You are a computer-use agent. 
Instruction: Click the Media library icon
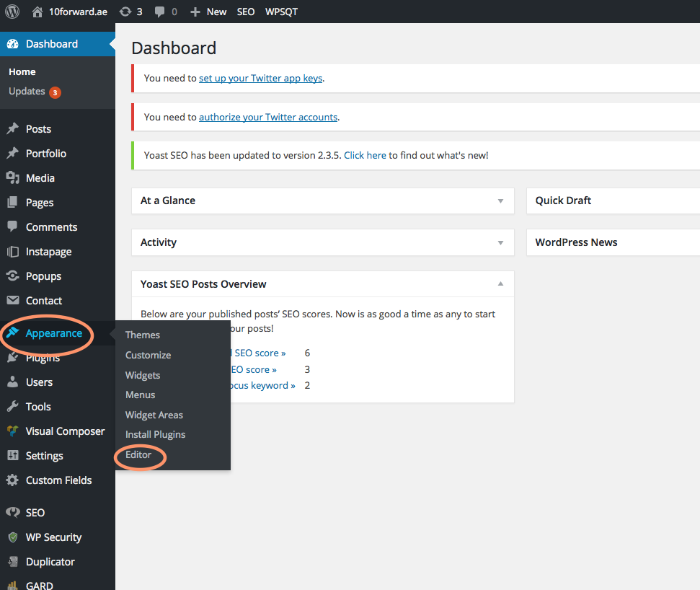point(12,177)
